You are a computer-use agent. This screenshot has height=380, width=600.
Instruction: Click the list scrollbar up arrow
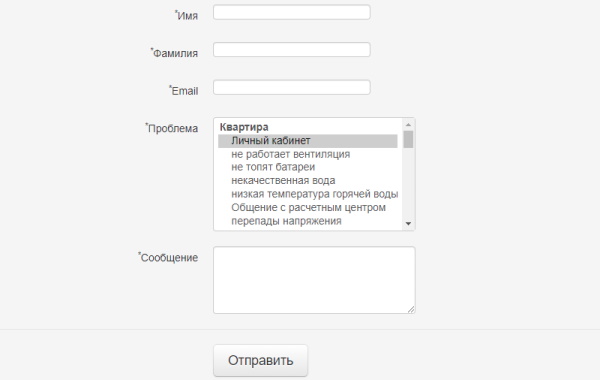[x=408, y=125]
